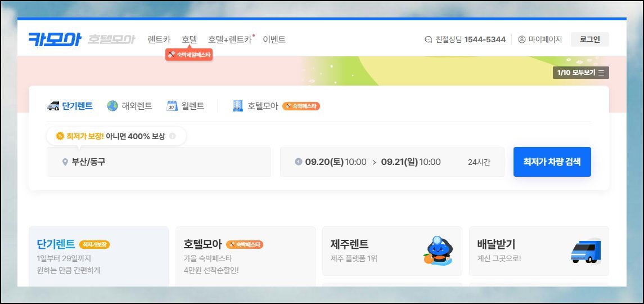The height and width of the screenshot is (304, 644).
Task: Open the 호텔 menu
Action: click(x=190, y=39)
